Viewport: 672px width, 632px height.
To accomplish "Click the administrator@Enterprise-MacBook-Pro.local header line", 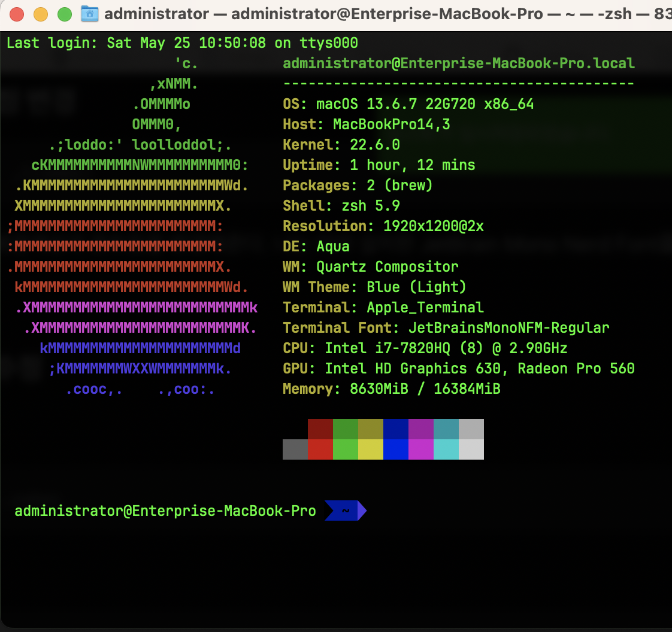I will click(459, 63).
